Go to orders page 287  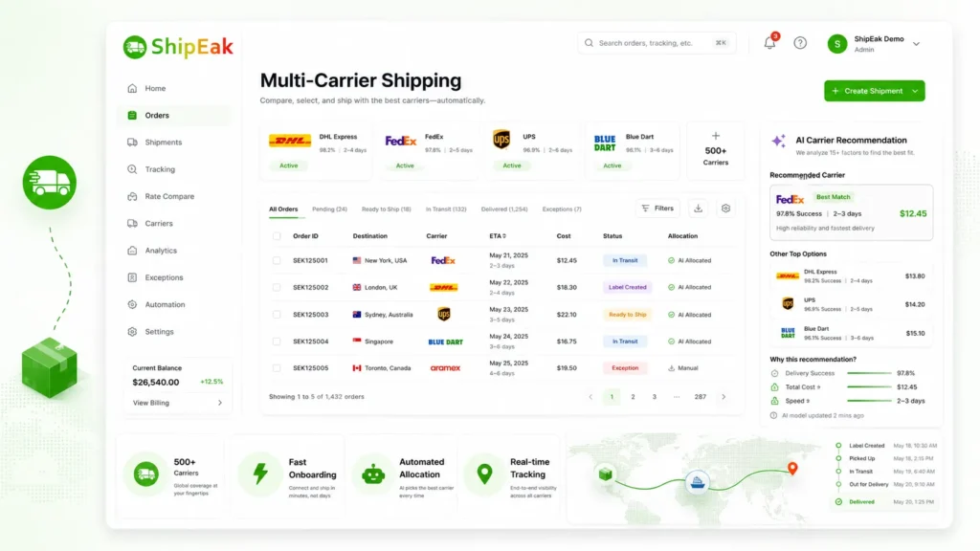tap(700, 397)
